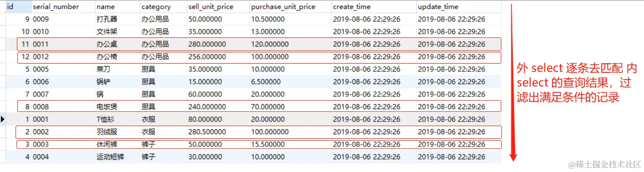Screen dimensions: 644x172
Task: Click update_time cell in the 打孔器 row
Action: point(459,19)
